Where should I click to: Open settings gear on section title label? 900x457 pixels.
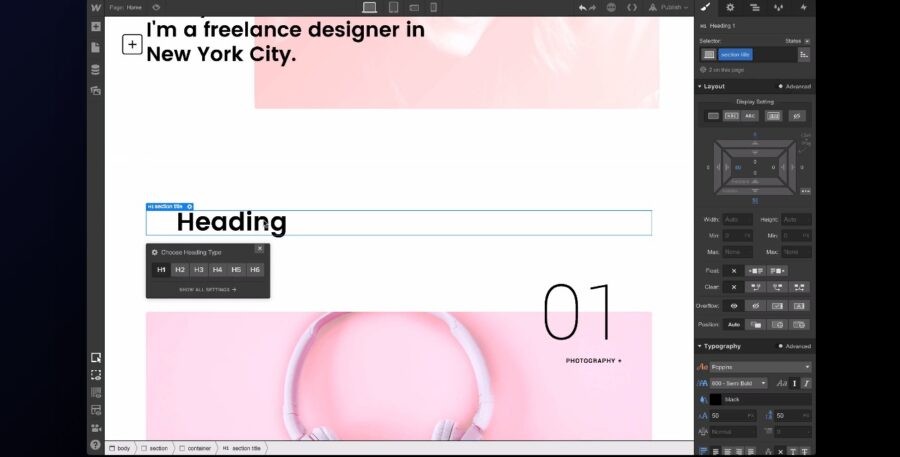[189, 207]
